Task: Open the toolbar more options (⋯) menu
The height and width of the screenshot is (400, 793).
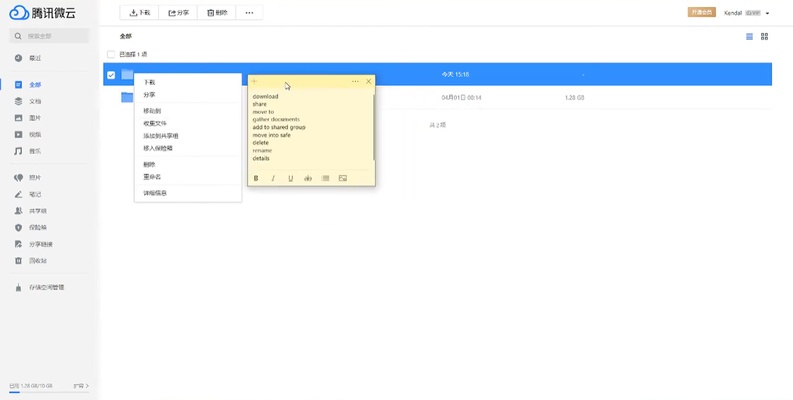Action: click(249, 13)
